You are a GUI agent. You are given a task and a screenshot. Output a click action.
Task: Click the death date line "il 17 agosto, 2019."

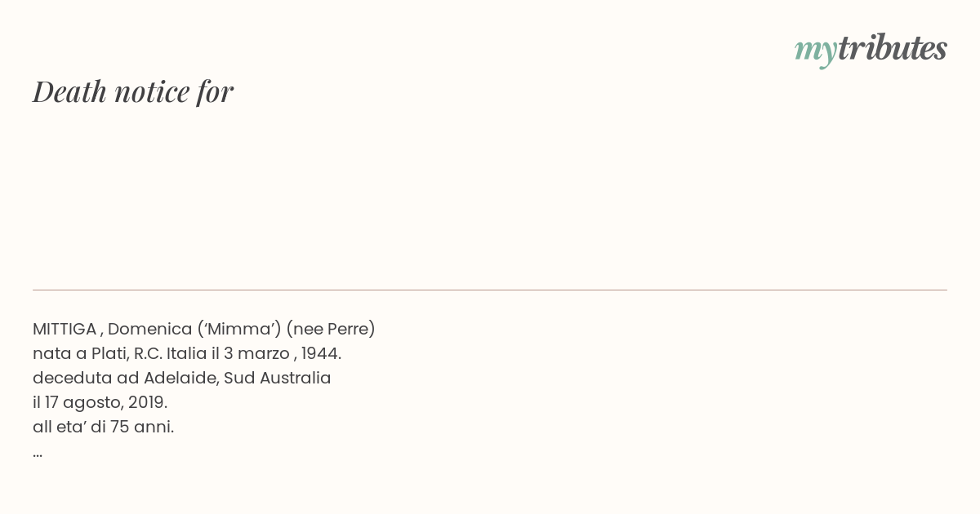click(x=100, y=402)
